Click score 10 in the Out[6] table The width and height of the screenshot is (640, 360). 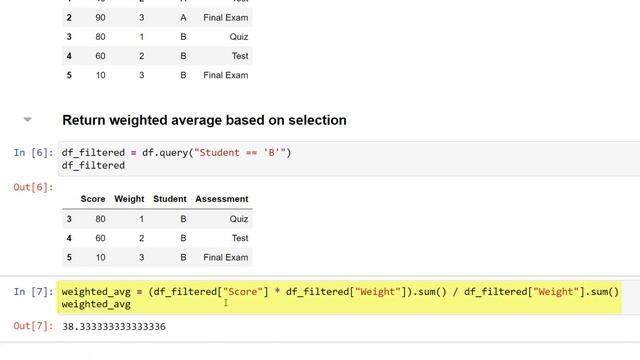click(100, 258)
